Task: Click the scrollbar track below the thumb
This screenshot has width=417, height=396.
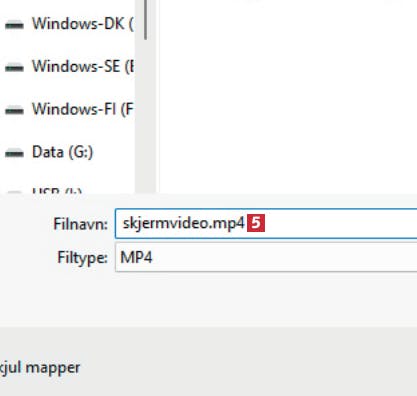Action: click(145, 117)
